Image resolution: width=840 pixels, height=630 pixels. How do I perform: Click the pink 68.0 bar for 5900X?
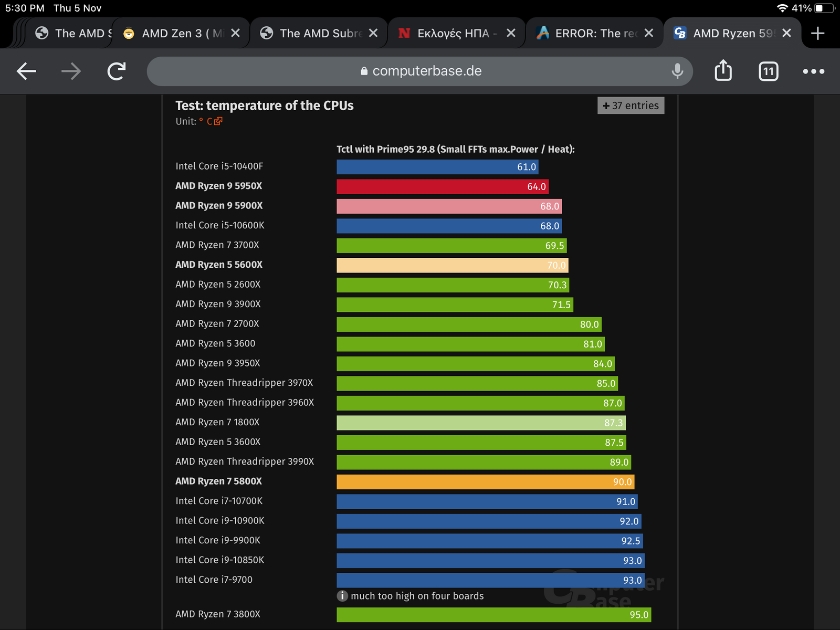(x=449, y=206)
